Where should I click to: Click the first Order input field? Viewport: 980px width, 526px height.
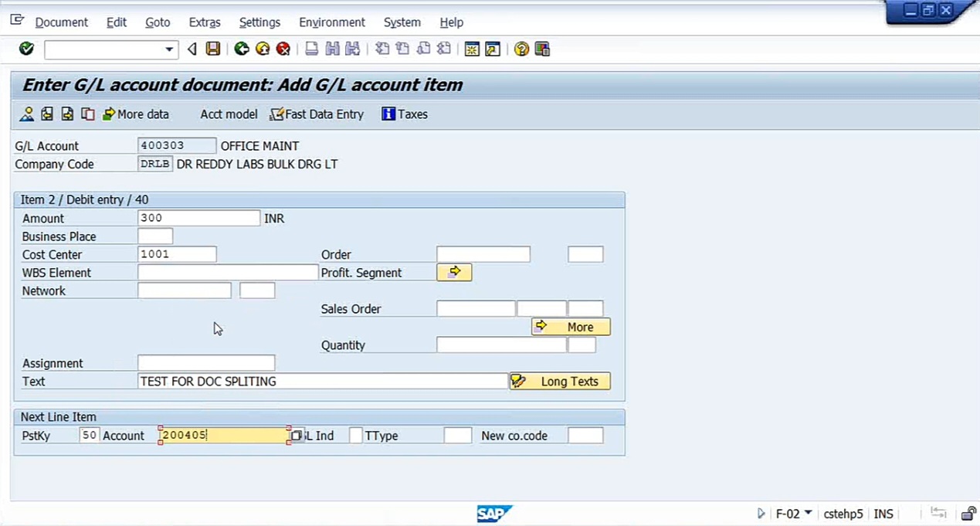click(483, 254)
